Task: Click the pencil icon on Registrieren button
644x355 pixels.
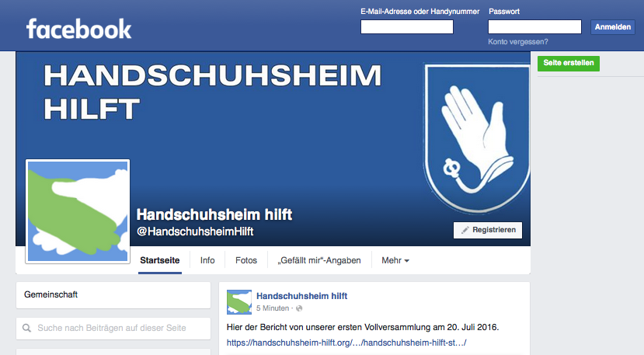Action: pyautogui.click(x=465, y=230)
